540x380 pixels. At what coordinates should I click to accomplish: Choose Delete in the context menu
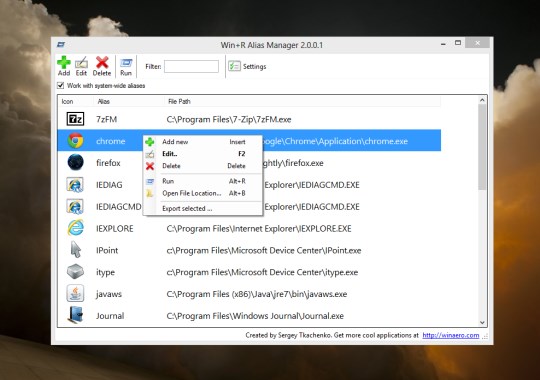point(202,166)
